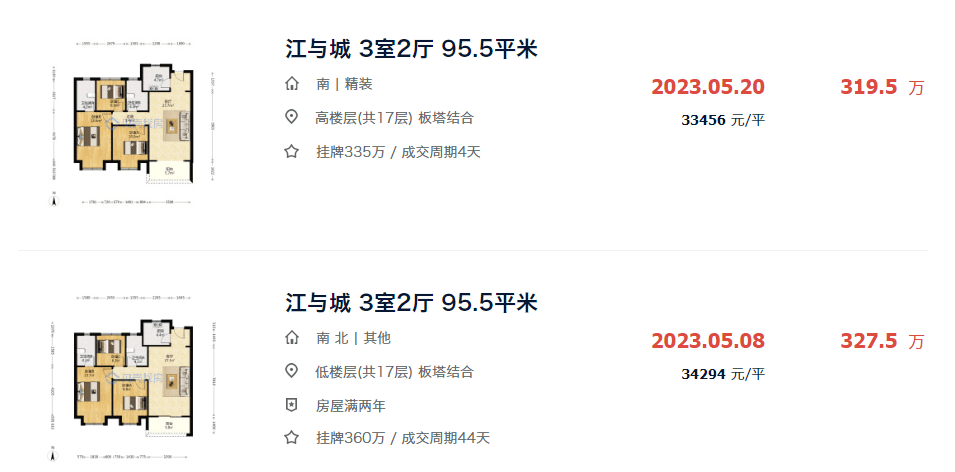View floor plan thumbnail of 327.5万 listing
The image size is (955, 472).
click(x=133, y=377)
